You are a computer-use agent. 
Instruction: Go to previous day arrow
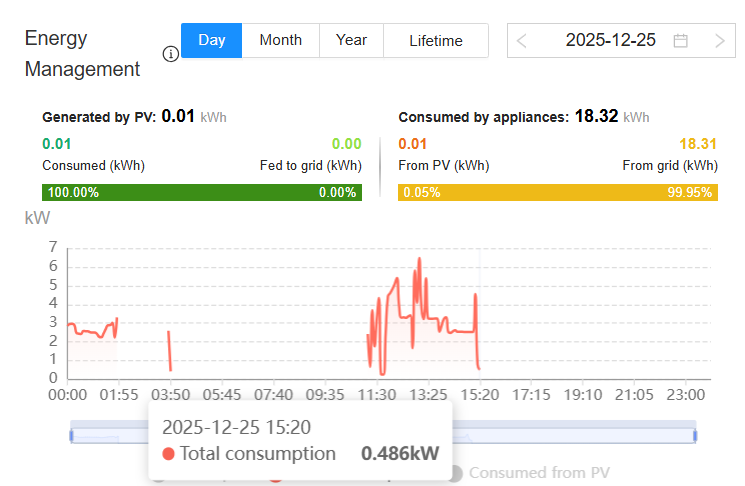click(x=521, y=41)
